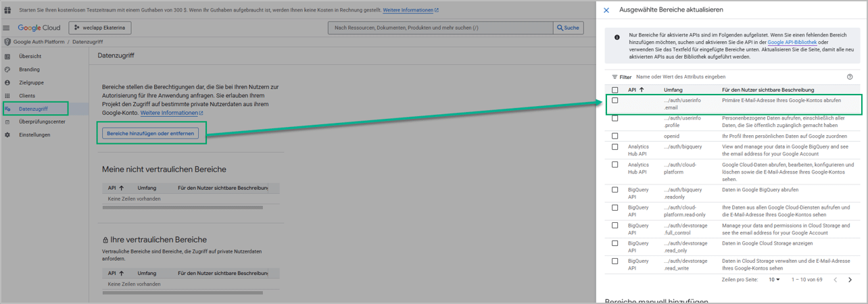Open the weclapp Ekaterina project selector
This screenshot has height=304, width=868.
pos(99,28)
